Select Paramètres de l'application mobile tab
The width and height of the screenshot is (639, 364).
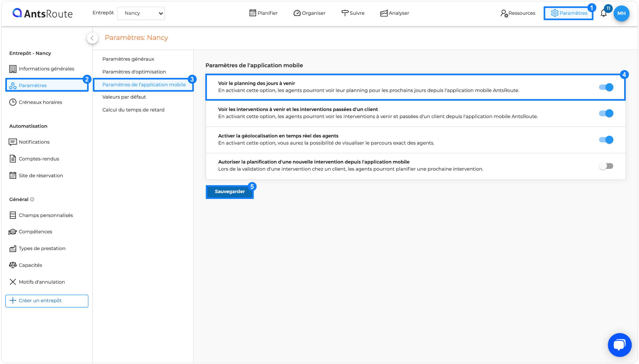click(144, 85)
